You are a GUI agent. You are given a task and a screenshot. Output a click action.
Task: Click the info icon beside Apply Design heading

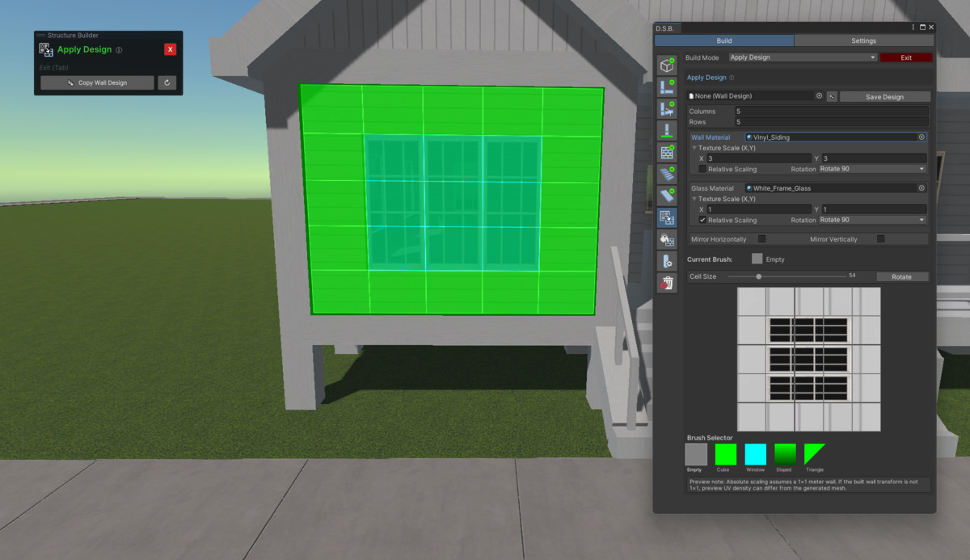click(x=732, y=78)
